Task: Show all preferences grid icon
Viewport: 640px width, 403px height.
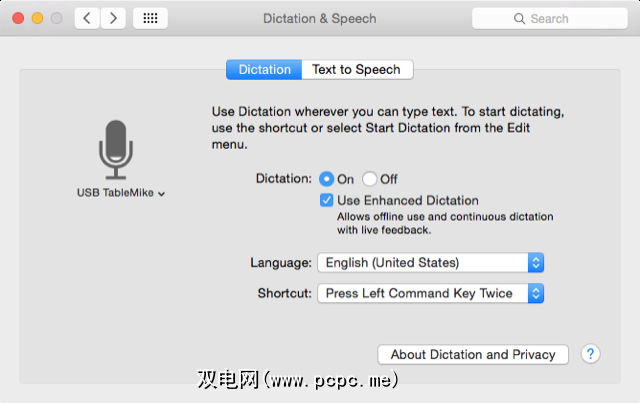Action: click(x=150, y=18)
